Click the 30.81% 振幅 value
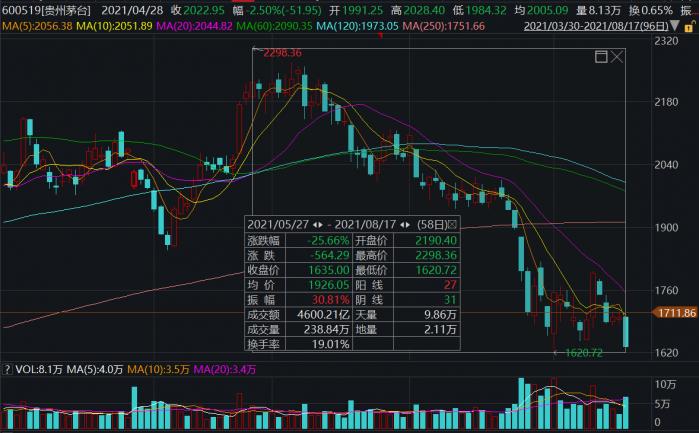Screen dimensions: 699x433 tap(330, 299)
